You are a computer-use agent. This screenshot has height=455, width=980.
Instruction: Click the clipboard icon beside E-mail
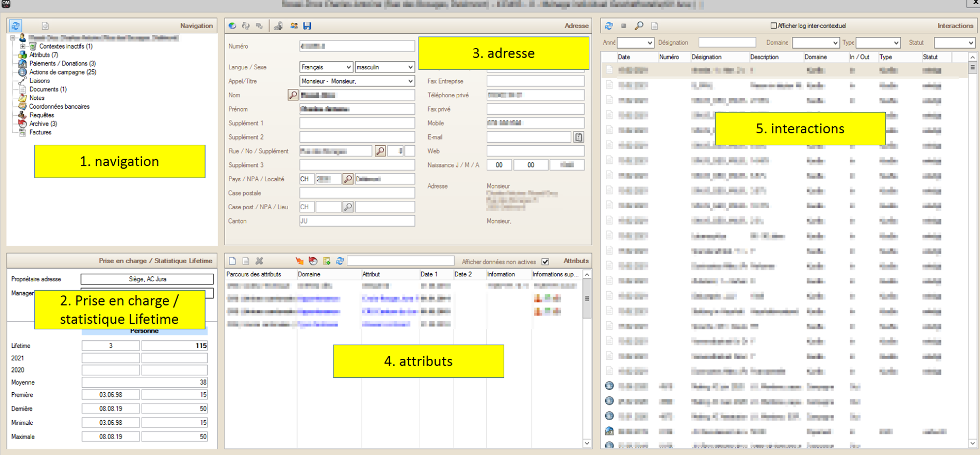click(x=579, y=137)
